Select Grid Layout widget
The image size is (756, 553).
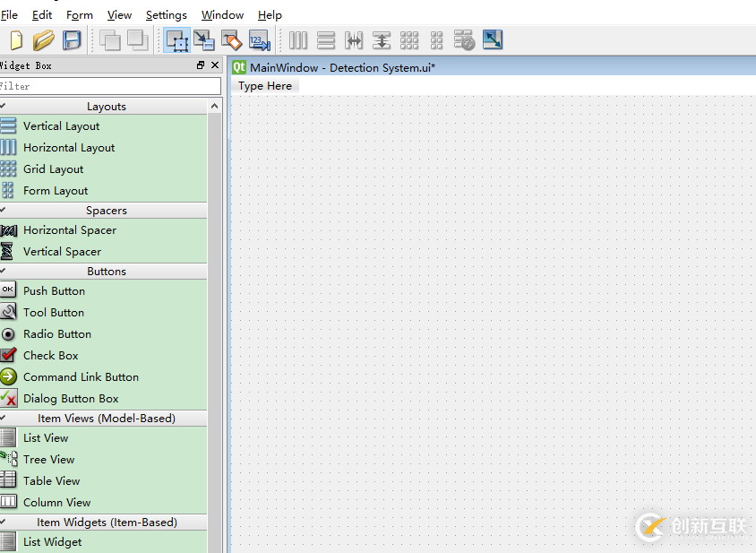coord(104,168)
